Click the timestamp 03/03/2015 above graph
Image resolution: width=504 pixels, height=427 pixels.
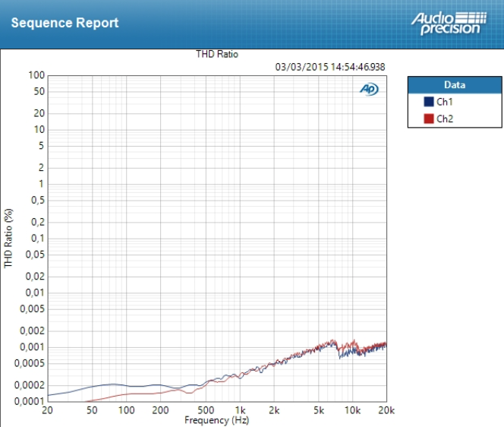330,67
